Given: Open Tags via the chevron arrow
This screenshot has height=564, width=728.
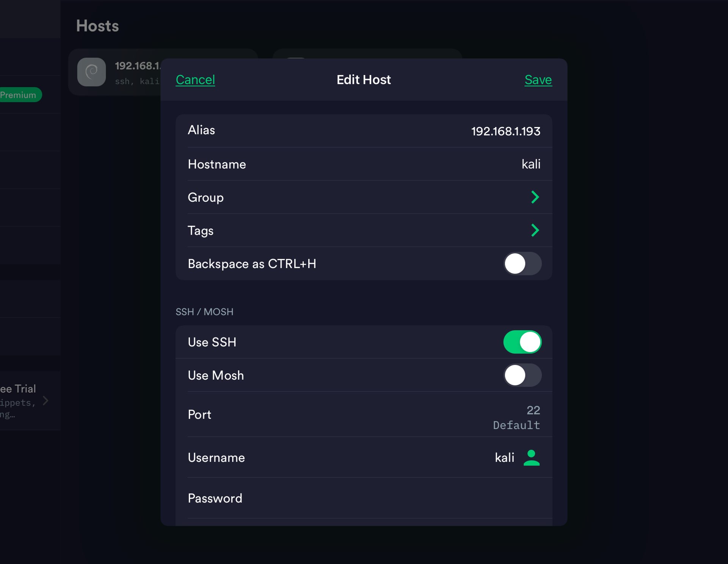Looking at the screenshot, I should tap(535, 230).
